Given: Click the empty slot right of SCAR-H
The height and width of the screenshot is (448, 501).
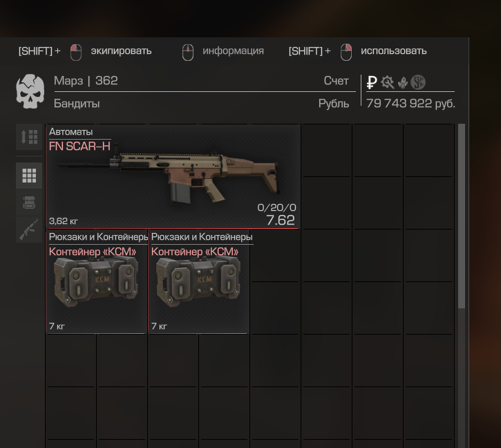Looking at the screenshot, I should (327, 150).
